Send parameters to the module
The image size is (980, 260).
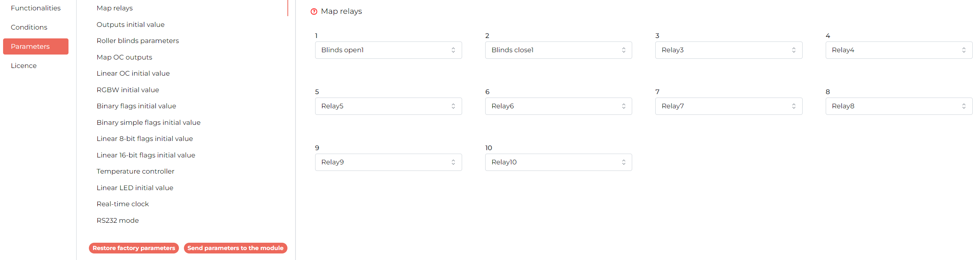click(x=235, y=248)
